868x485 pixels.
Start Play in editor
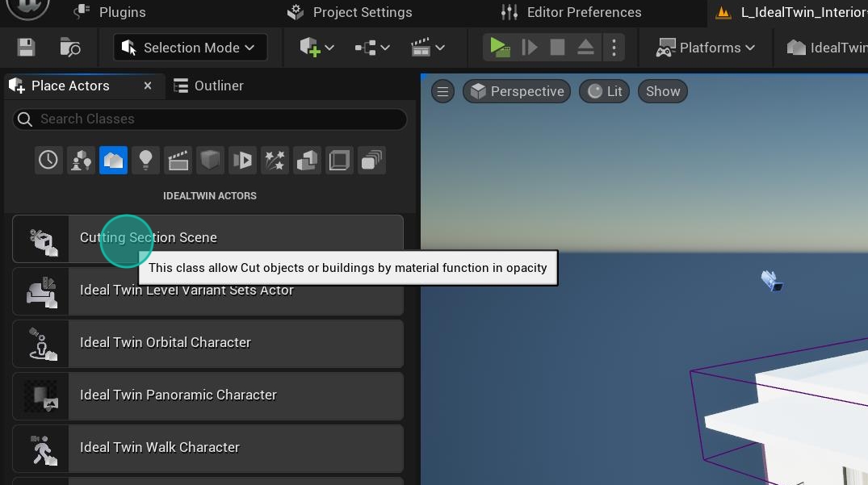coord(500,48)
